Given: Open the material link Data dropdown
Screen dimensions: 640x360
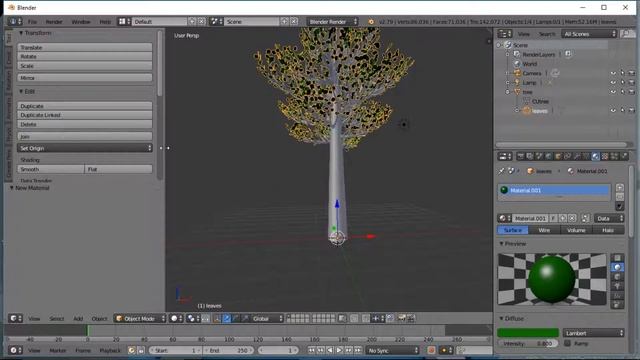Looking at the screenshot, I should pyautogui.click(x=609, y=218).
